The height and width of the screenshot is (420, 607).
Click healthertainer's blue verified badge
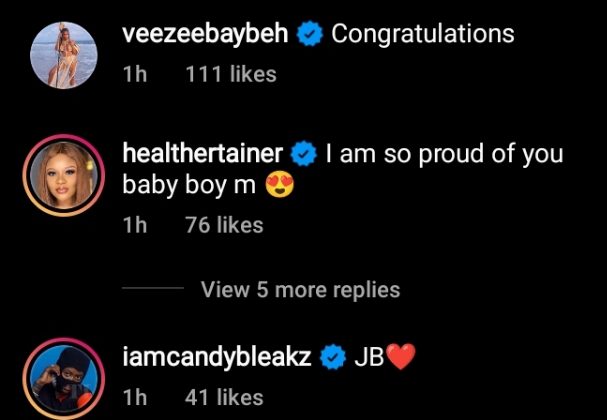point(303,156)
